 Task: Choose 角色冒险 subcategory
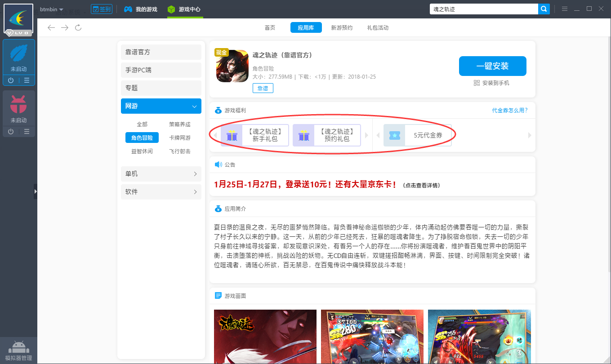[142, 138]
